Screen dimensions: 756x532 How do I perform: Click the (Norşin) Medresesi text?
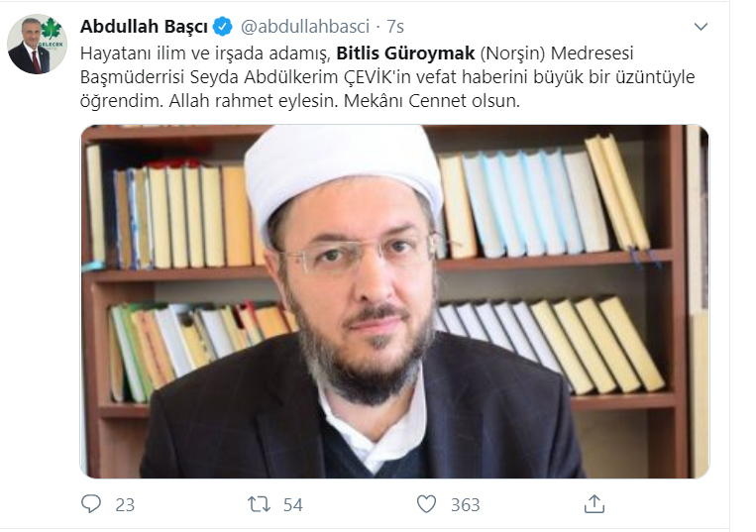point(557,53)
